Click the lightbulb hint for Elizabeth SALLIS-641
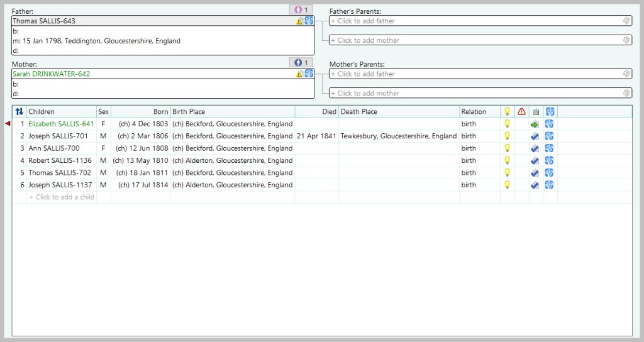This screenshot has height=342, width=644. tap(507, 124)
